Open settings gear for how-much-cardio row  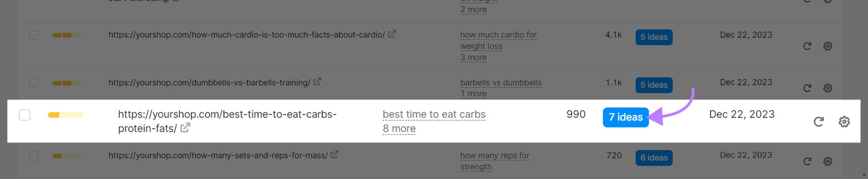click(x=828, y=46)
